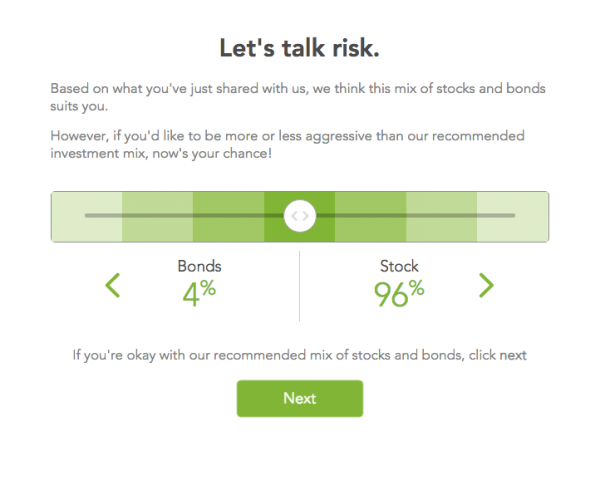Image resolution: width=600 pixels, height=480 pixels.
Task: Pick the slider segment just right of center
Action: click(x=370, y=232)
